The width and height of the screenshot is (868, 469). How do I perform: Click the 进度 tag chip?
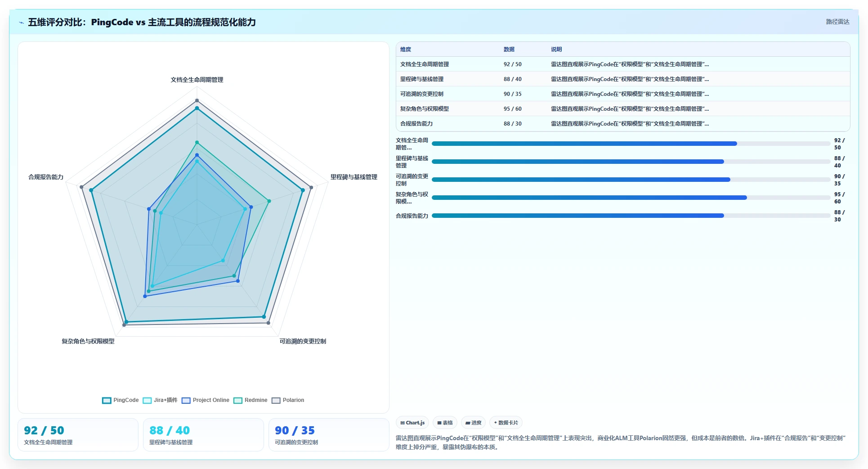click(x=473, y=423)
